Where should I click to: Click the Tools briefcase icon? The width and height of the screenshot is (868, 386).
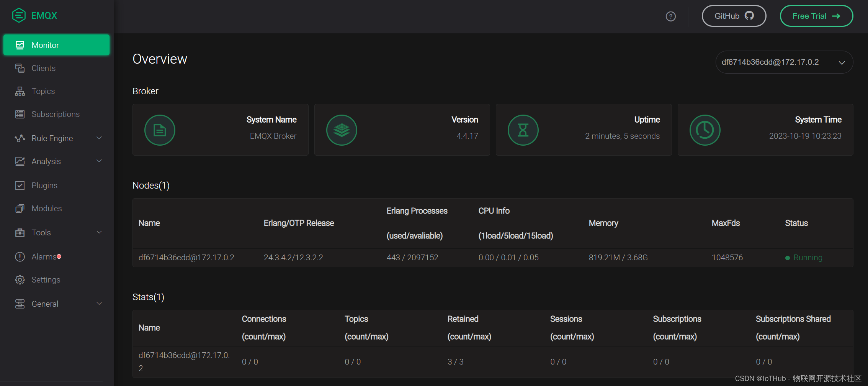point(20,233)
